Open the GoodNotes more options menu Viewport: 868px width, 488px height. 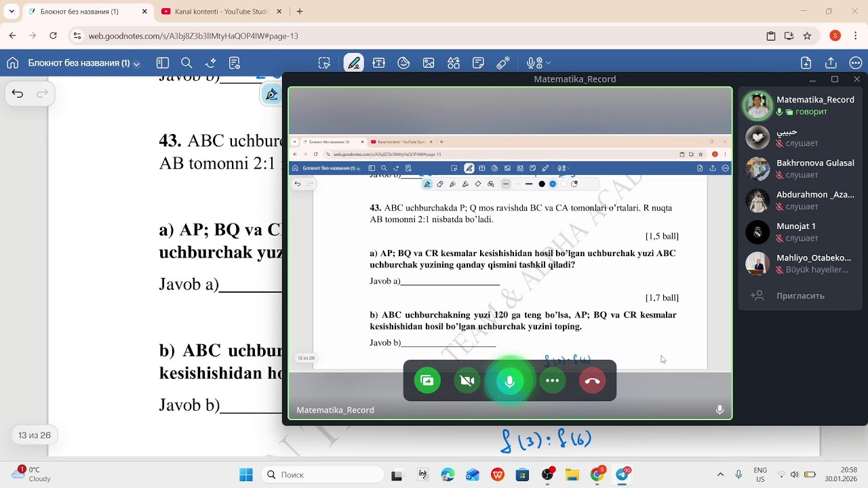coord(856,63)
